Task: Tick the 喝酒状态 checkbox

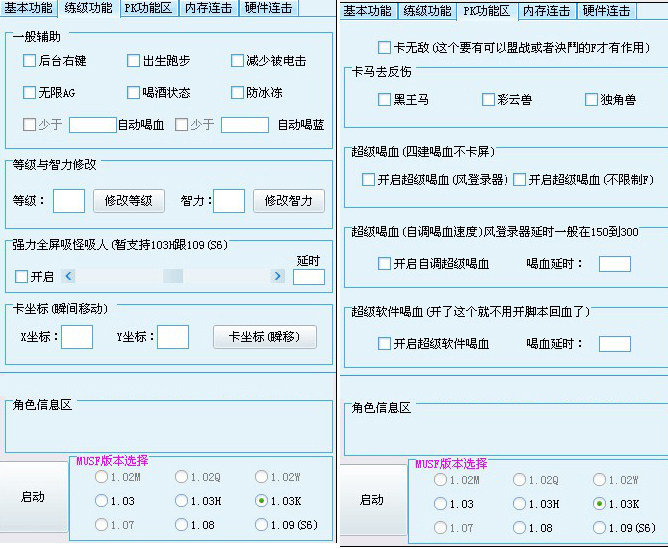Action: click(x=133, y=92)
